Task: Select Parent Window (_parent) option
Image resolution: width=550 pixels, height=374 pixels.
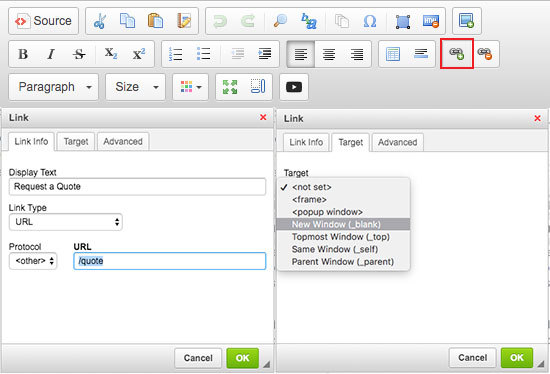Action: (x=343, y=262)
